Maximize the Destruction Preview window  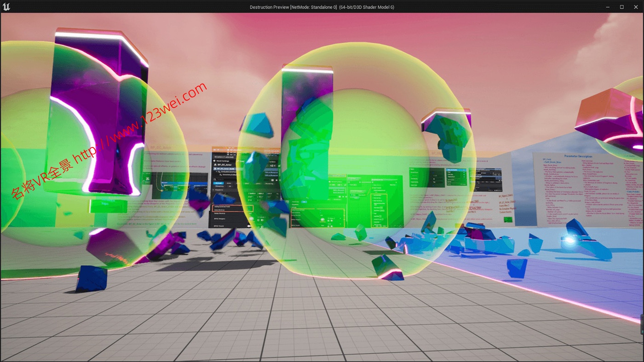621,7
